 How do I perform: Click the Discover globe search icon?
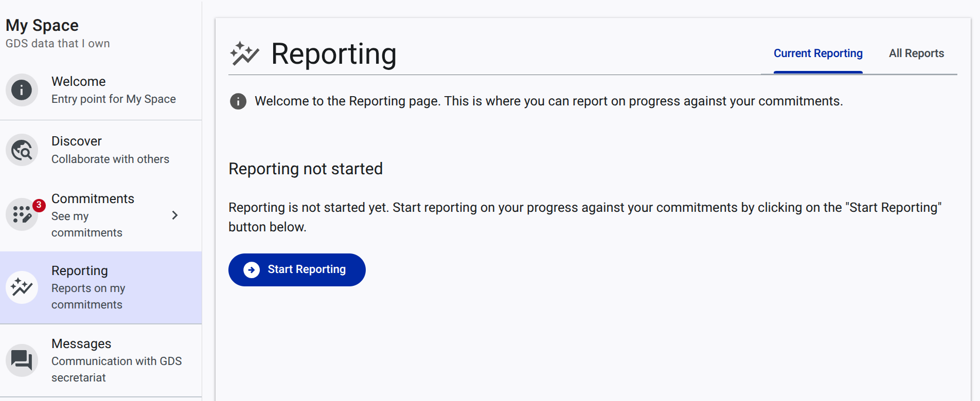(22, 150)
